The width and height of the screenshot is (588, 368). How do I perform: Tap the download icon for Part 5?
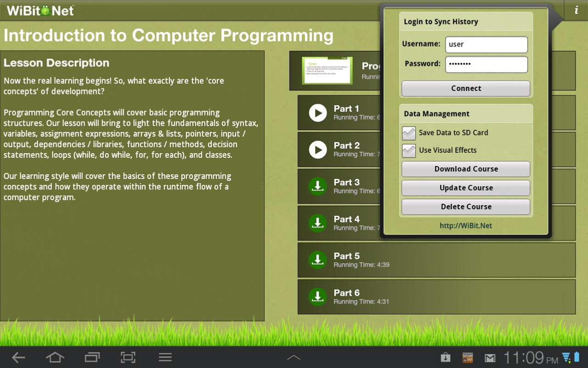[317, 260]
